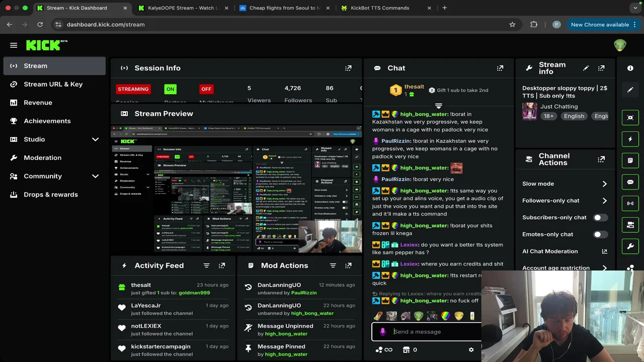Open AI Chat Moderation external link
The height and width of the screenshot is (362, 644).
pos(604,251)
